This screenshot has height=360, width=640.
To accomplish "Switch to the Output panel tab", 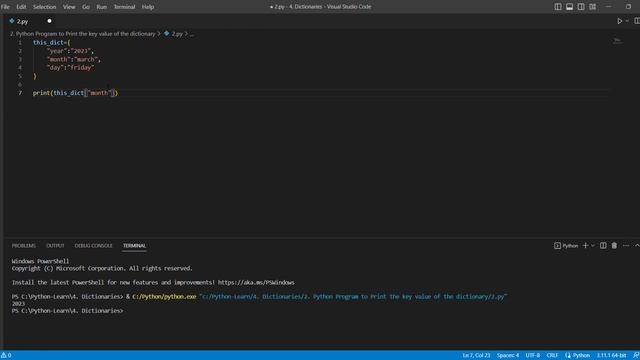I will point(55,246).
